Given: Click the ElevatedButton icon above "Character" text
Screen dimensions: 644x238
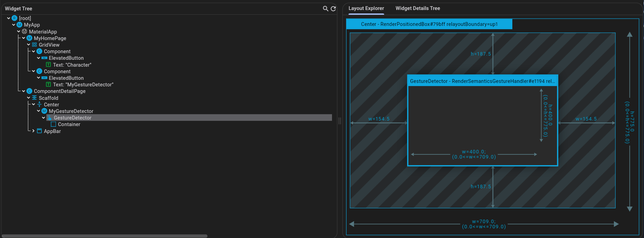Looking at the screenshot, I should coord(44,58).
